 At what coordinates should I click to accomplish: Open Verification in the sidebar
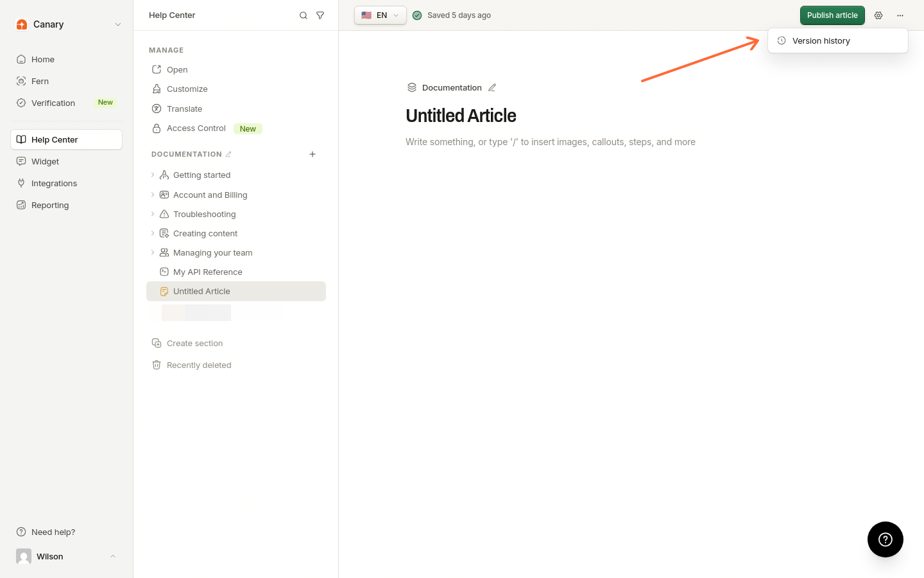coord(66,103)
